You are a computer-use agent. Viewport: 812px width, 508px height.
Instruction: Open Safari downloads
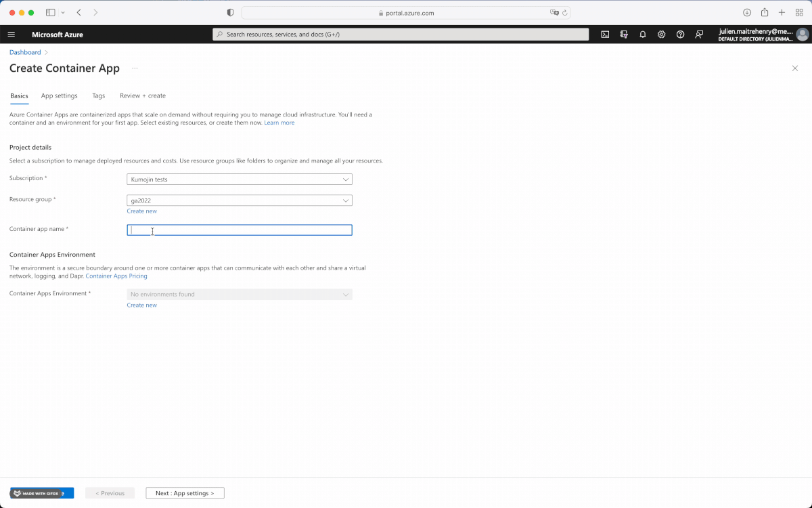747,12
